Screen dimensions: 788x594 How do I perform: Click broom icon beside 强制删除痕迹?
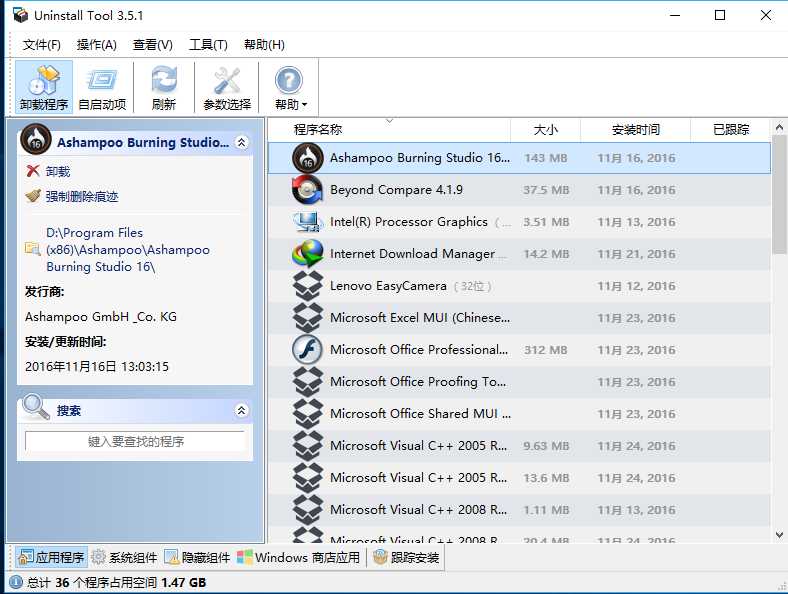pos(33,195)
